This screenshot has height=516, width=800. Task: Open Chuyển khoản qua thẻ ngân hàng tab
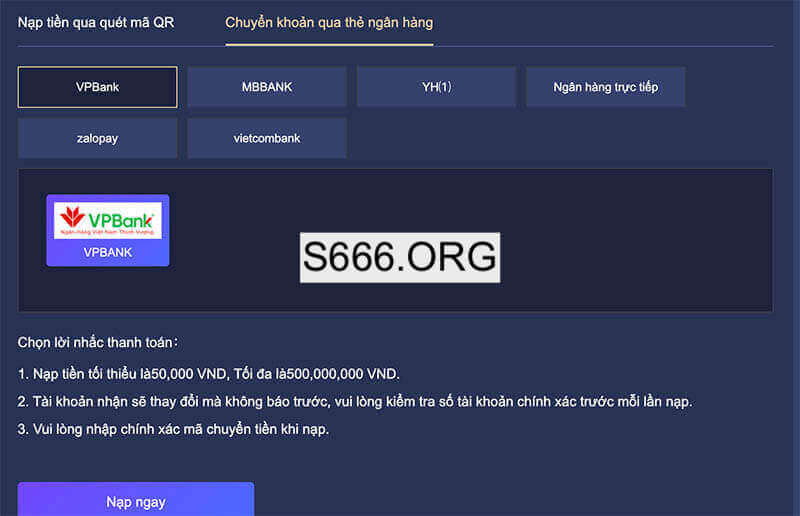click(329, 22)
